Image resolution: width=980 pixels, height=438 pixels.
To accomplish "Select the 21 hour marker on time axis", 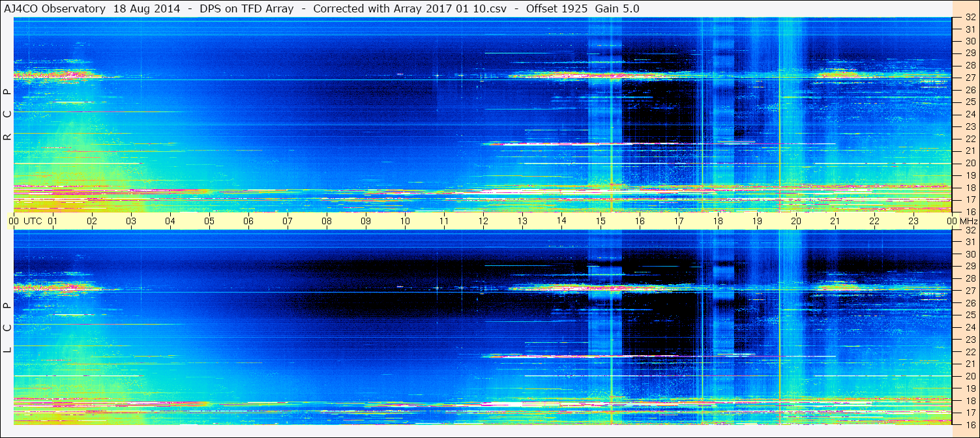I will 835,222.
